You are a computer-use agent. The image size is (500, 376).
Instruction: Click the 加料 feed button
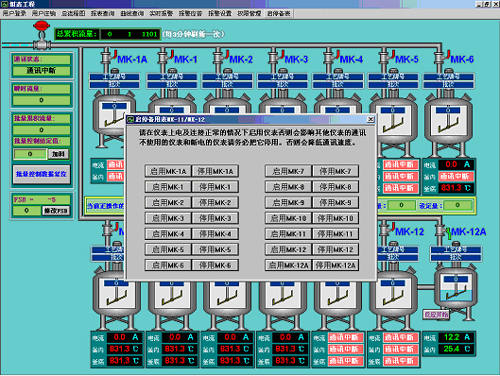coord(59,154)
